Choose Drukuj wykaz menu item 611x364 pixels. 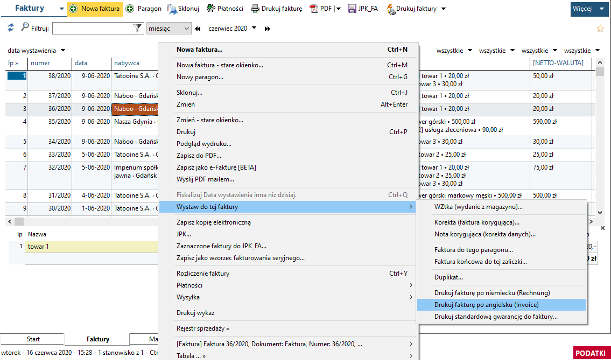pos(289,312)
